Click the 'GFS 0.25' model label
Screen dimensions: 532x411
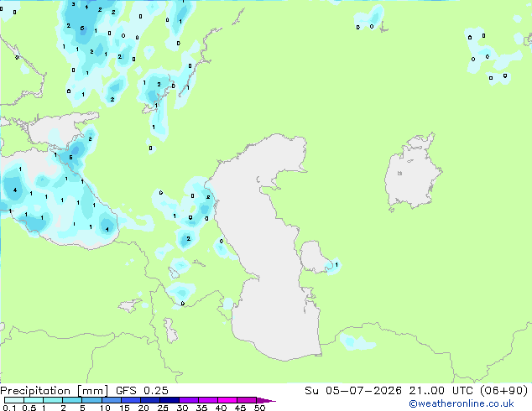click(142, 391)
